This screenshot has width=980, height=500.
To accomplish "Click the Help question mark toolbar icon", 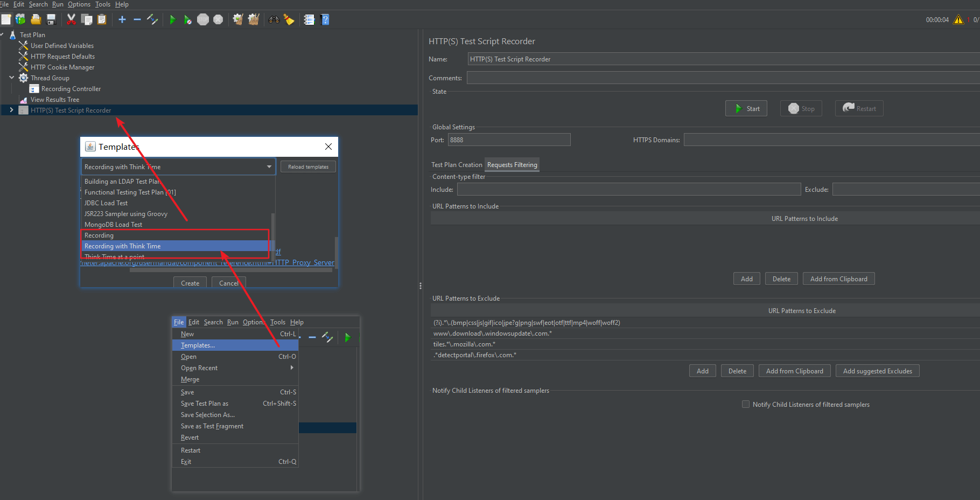I will tap(325, 19).
